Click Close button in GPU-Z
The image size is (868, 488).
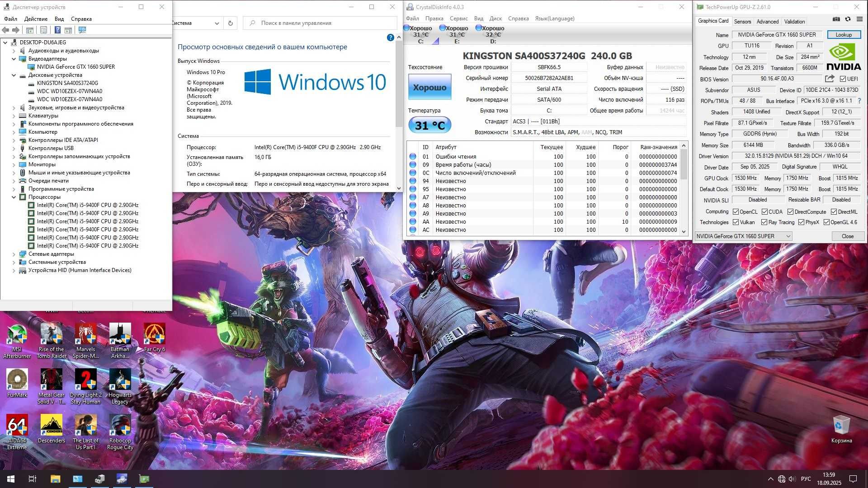[x=847, y=236]
